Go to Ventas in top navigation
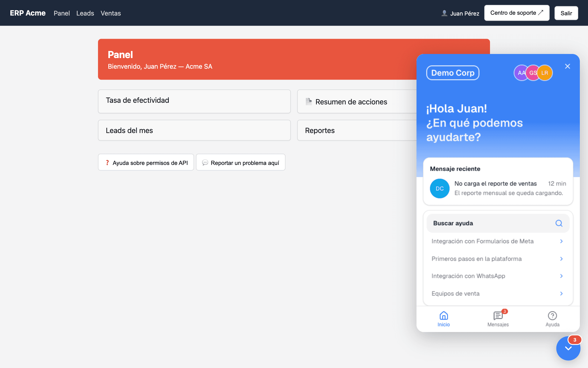Image resolution: width=588 pixels, height=368 pixels. 111,13
